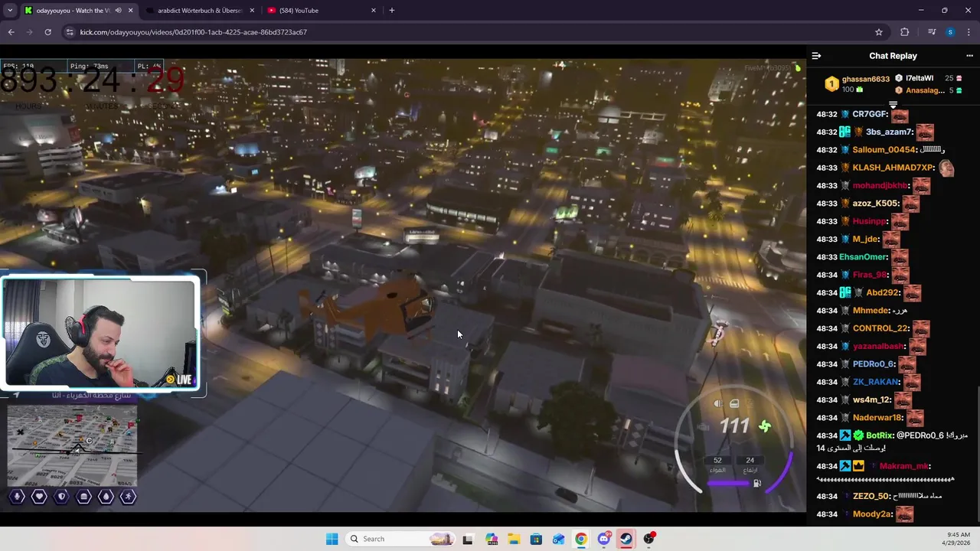Click the lightning stamina HUD icon
The height and width of the screenshot is (551, 980).
coord(129,497)
